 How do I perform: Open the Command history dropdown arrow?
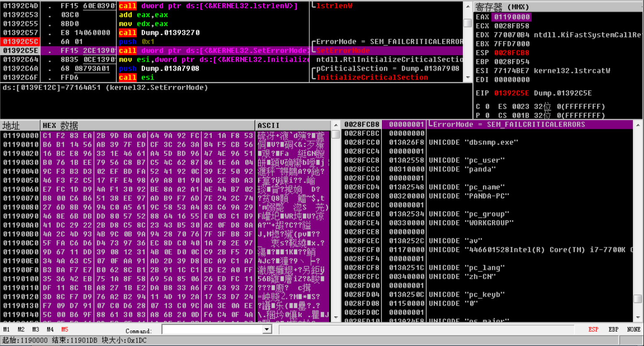coord(267,330)
